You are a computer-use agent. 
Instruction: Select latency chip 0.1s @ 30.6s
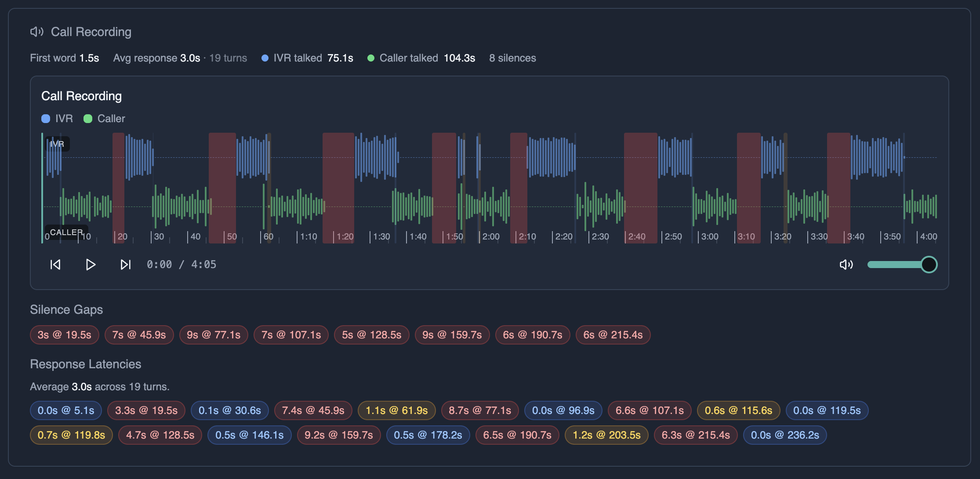[230, 410]
